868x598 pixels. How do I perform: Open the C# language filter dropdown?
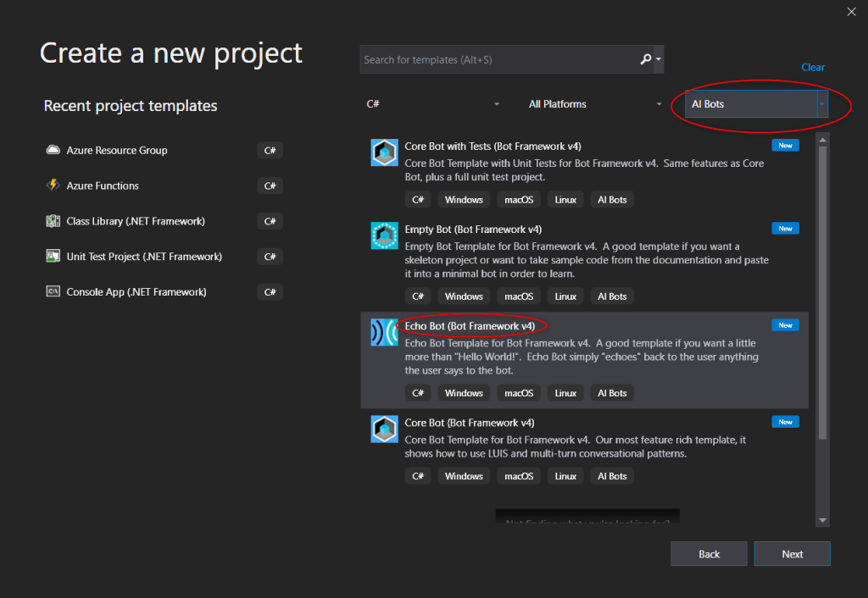pos(432,104)
